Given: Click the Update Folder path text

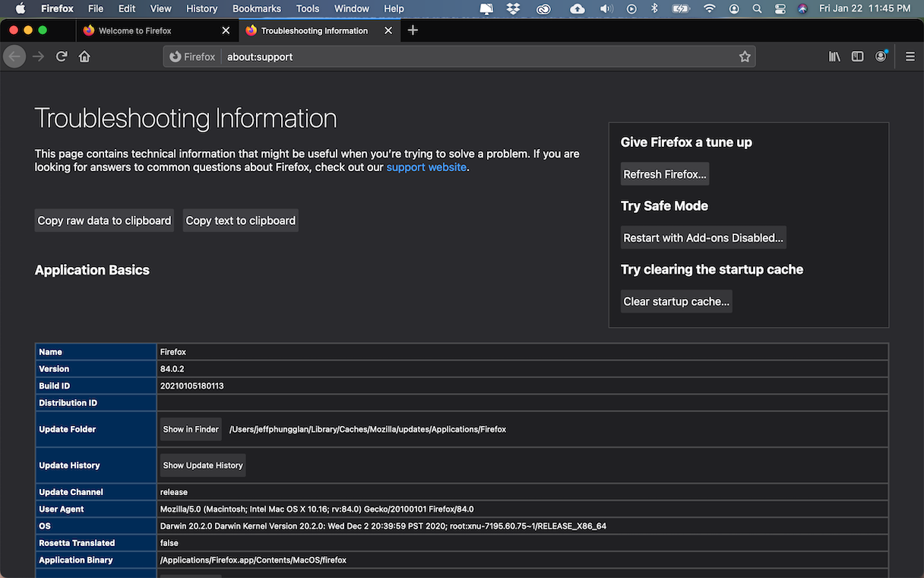Looking at the screenshot, I should [x=368, y=429].
